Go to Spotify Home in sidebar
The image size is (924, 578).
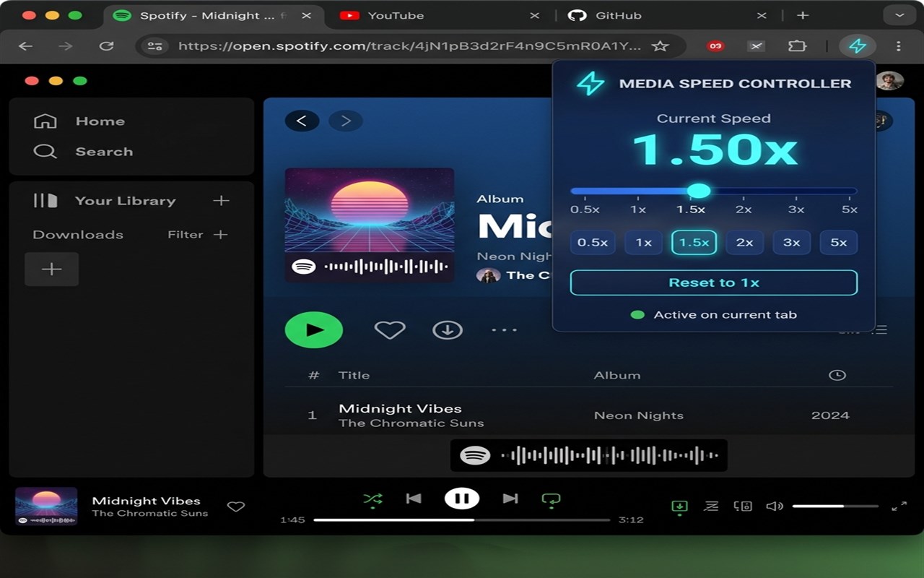[79, 121]
